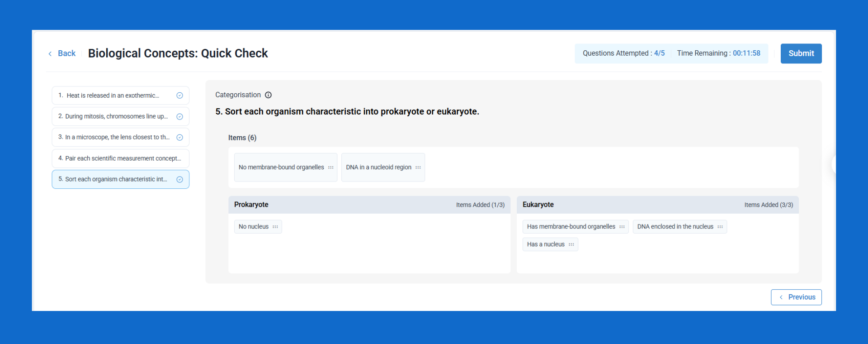
Task: Click the Questions Attempted 4/5 indicator
Action: point(623,53)
